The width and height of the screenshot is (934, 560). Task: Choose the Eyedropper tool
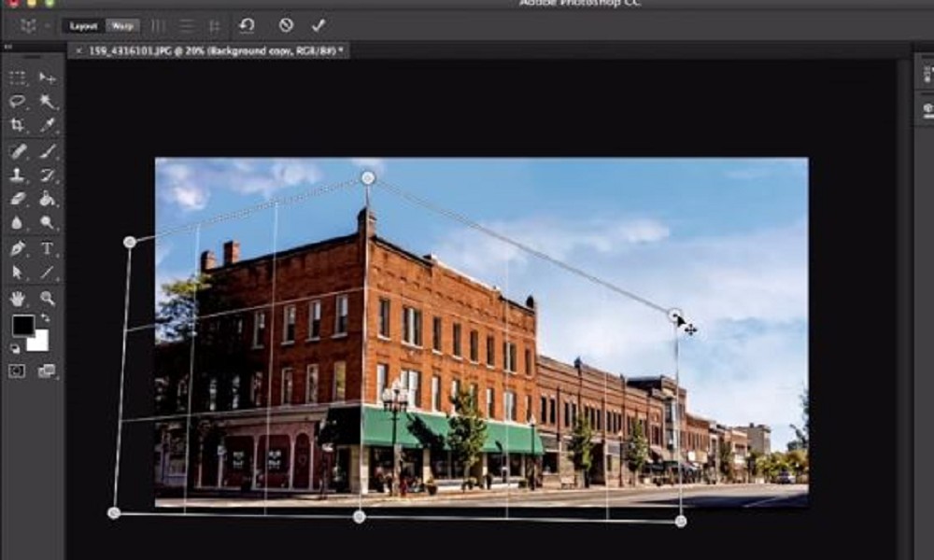pyautogui.click(x=48, y=125)
